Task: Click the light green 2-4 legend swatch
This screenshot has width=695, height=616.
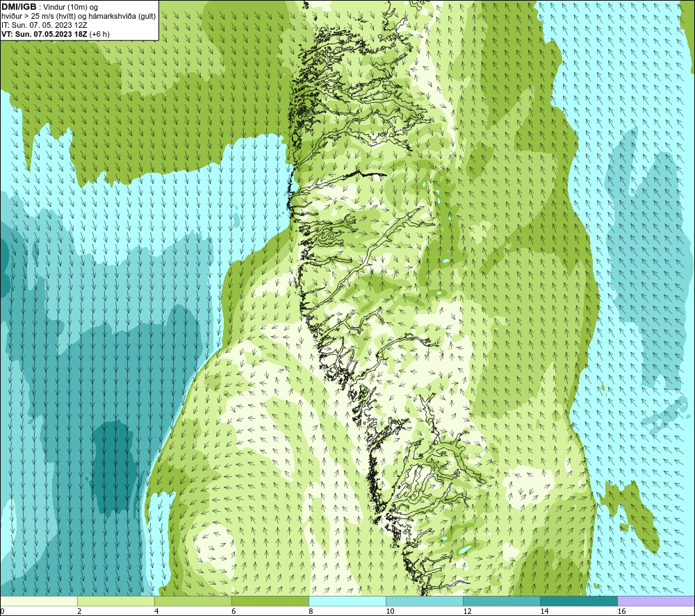Action: click(115, 601)
